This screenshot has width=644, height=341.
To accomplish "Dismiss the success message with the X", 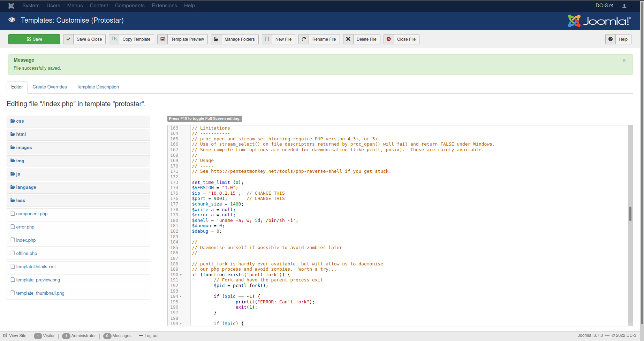I will [x=624, y=60].
